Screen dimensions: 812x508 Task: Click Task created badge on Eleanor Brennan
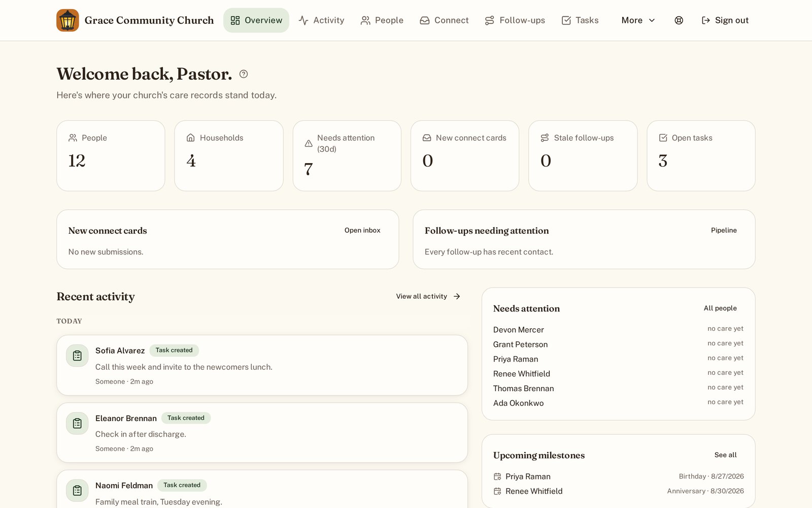(186, 418)
